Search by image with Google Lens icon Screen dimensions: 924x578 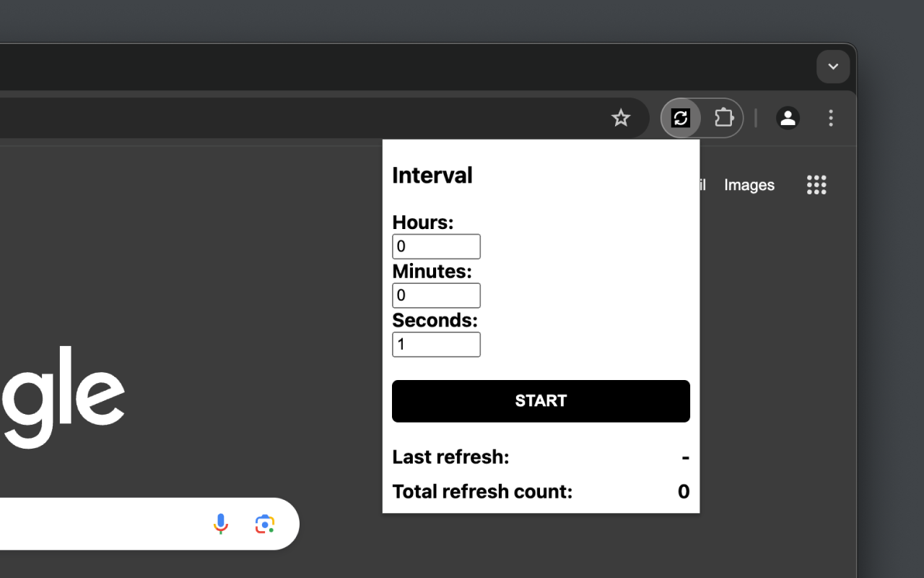point(265,524)
